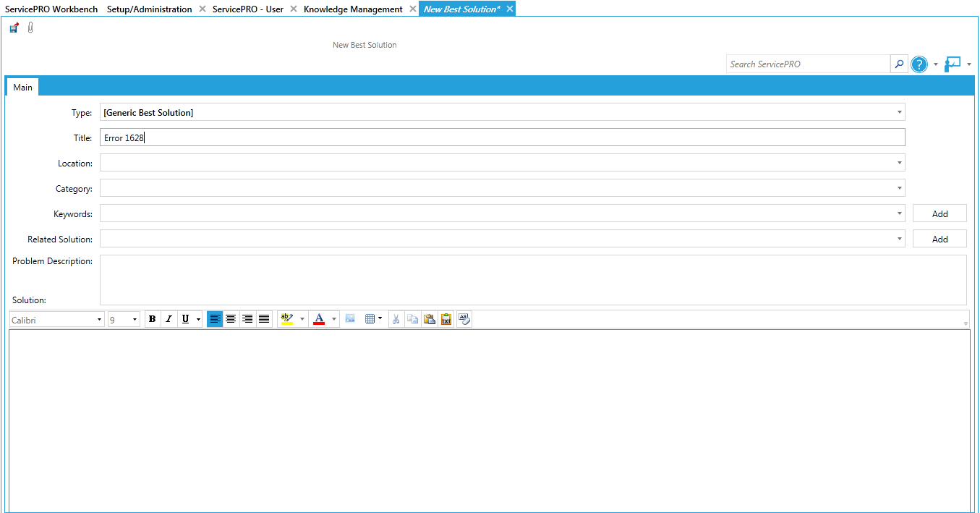Click in the Title field
980x513 pixels.
(502, 137)
